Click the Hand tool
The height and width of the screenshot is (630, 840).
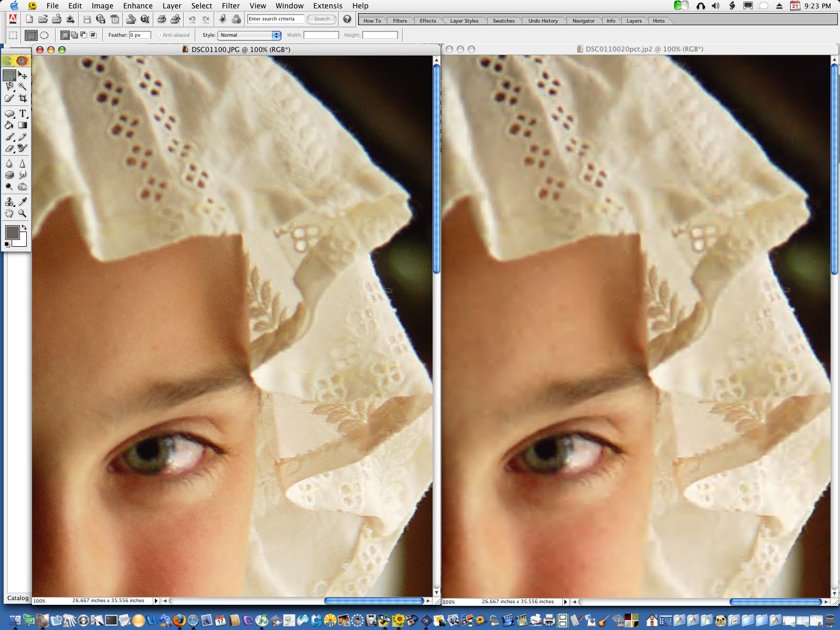[x=9, y=213]
